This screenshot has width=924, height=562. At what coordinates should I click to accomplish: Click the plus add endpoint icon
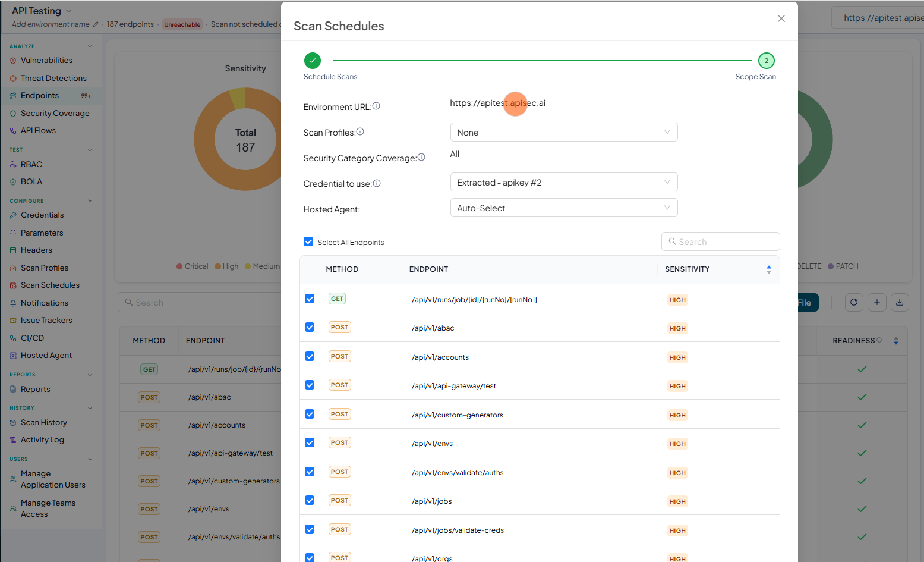[877, 302]
